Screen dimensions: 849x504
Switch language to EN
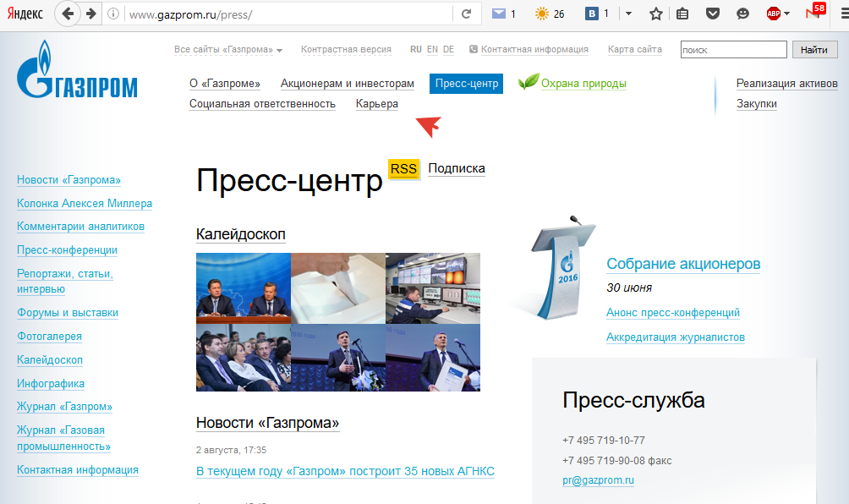coord(432,49)
